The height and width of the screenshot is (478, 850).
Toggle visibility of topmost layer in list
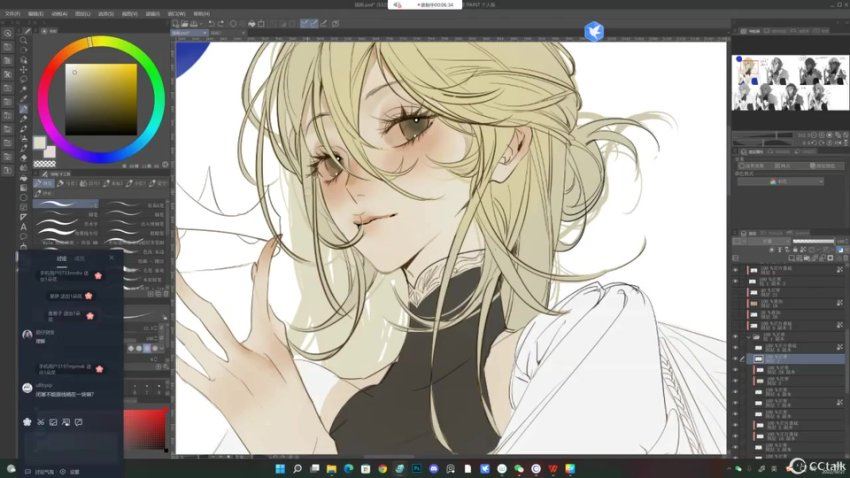click(x=736, y=269)
